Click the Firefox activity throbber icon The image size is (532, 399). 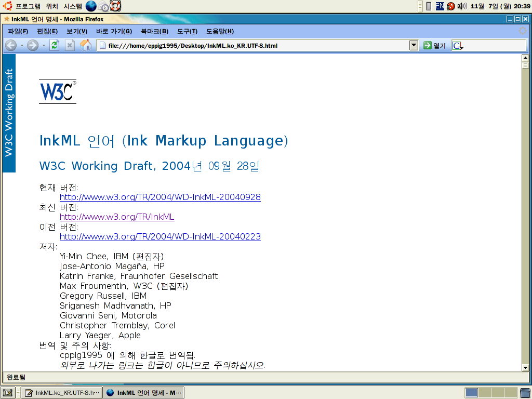point(523,31)
